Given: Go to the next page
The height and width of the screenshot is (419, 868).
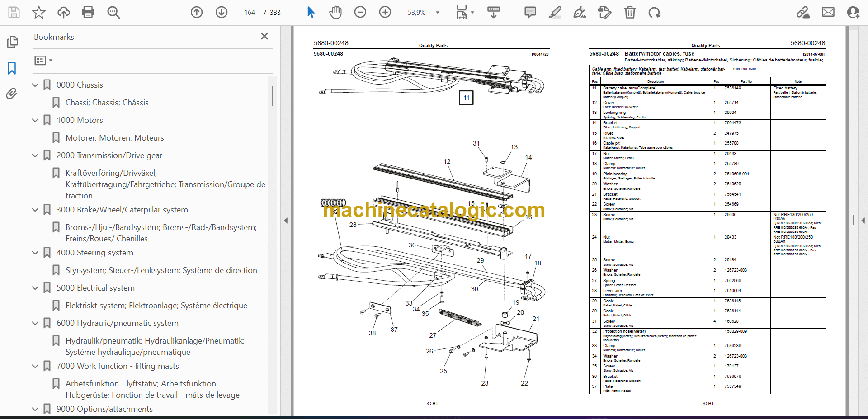Looking at the screenshot, I should pos(222,12).
